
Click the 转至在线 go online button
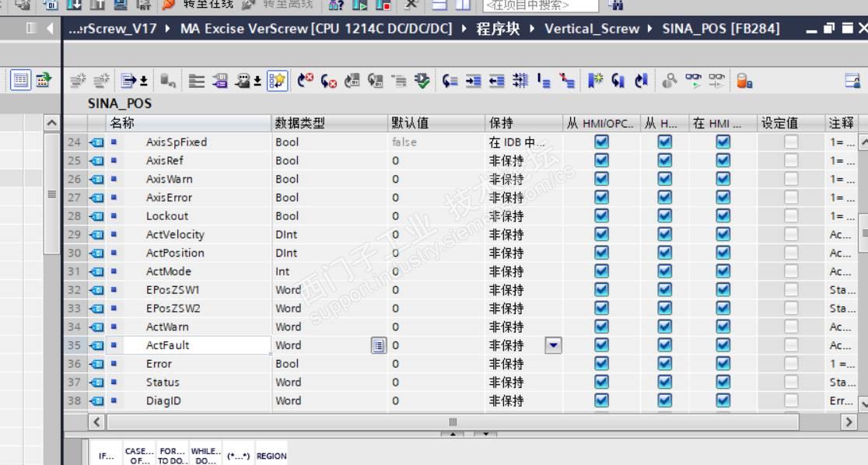pos(197,5)
